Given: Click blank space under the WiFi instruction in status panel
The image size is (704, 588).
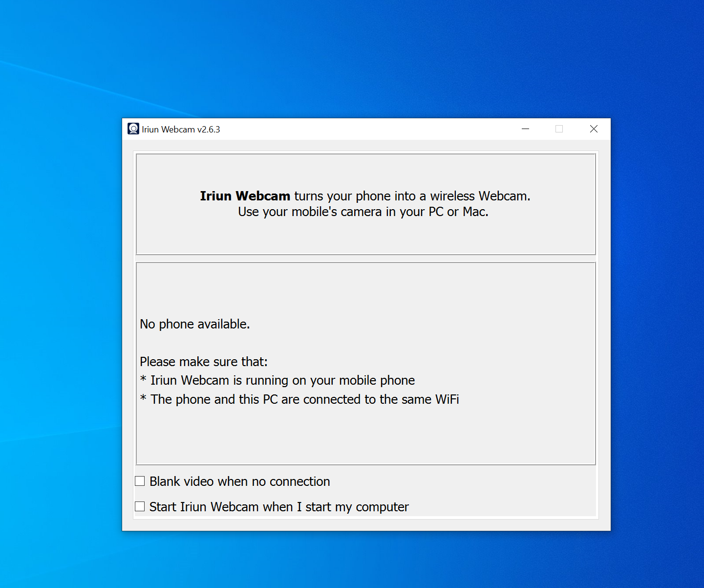Looking at the screenshot, I should (365, 435).
